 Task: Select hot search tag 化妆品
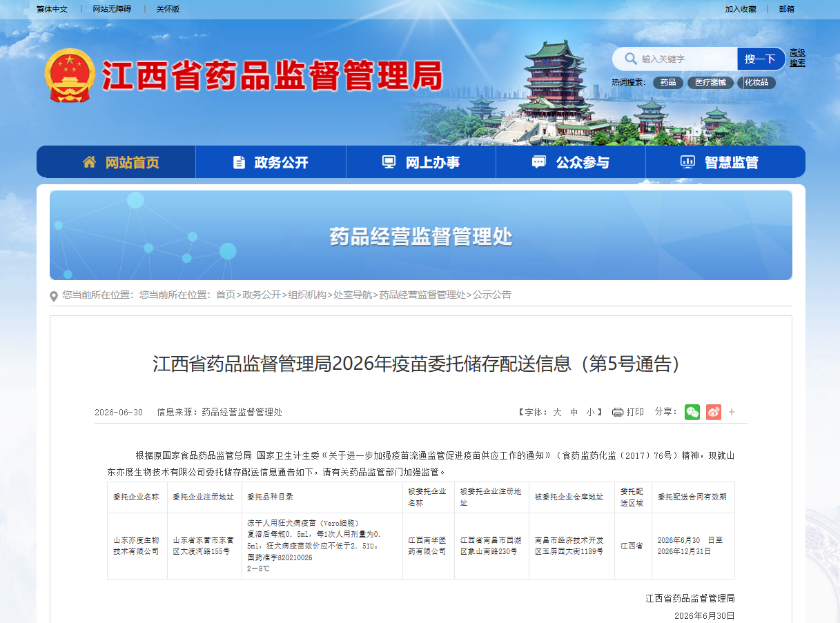(x=756, y=83)
